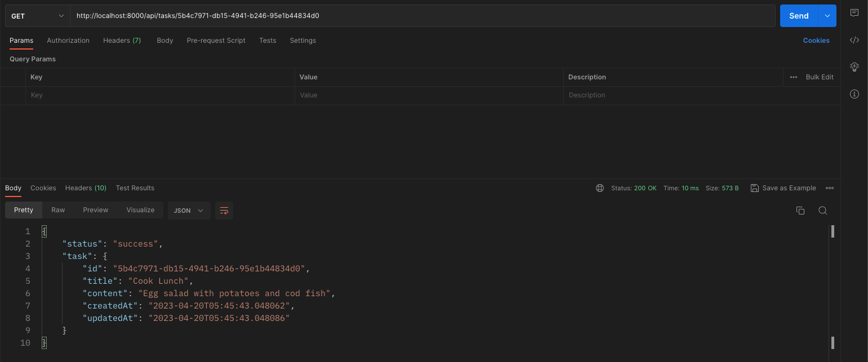Switch to the Headers (7) request tab
Screen dimensions: 868x362
coord(122,41)
